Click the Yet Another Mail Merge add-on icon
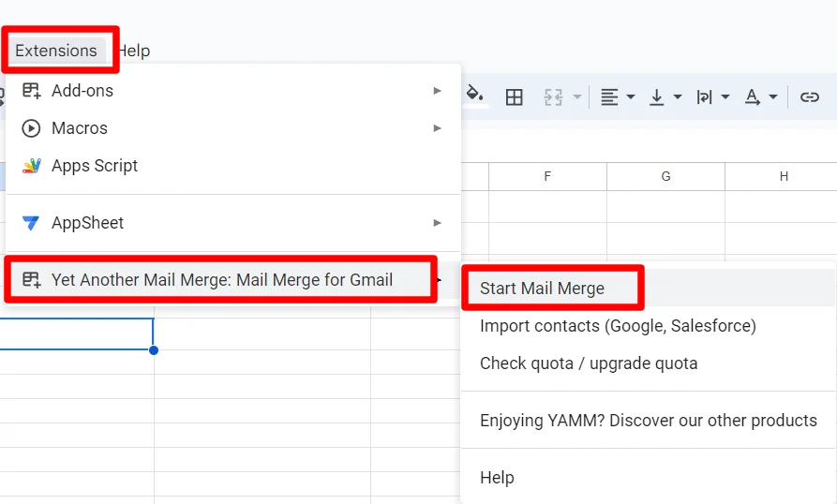The image size is (837, 504). pos(32,279)
